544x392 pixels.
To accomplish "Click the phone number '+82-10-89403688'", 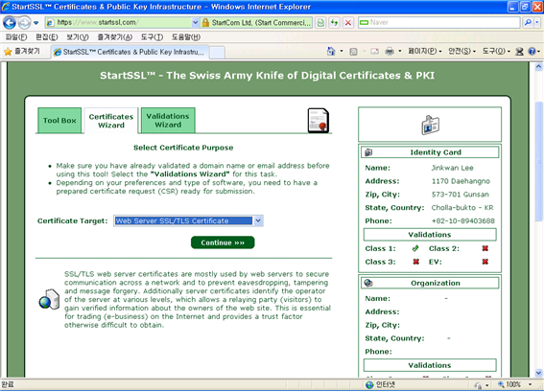I will point(463,220).
